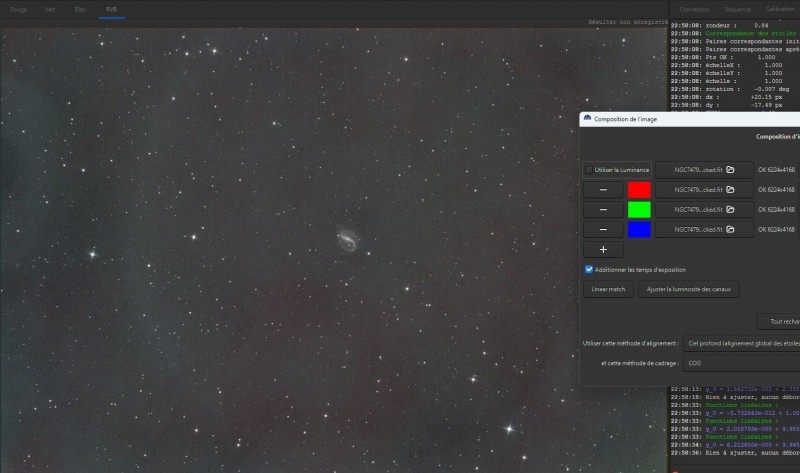Open file browser for green channel
Viewport: 800px width, 473px height.
coord(704,209)
